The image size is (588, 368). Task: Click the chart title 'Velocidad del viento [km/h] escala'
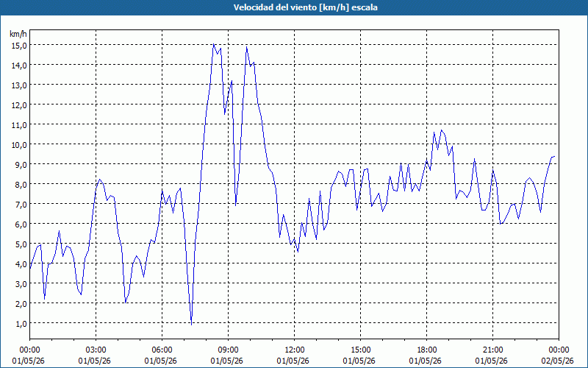305,7
